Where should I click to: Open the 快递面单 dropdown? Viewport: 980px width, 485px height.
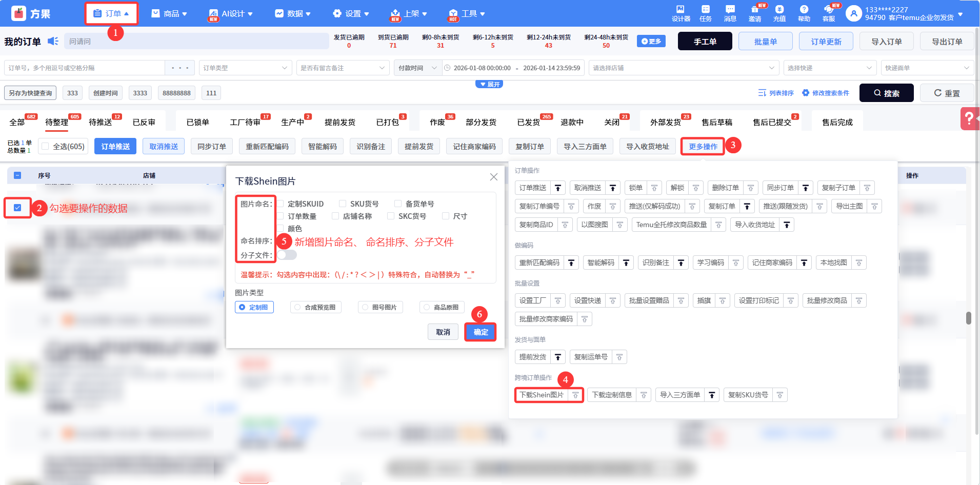tap(927, 68)
